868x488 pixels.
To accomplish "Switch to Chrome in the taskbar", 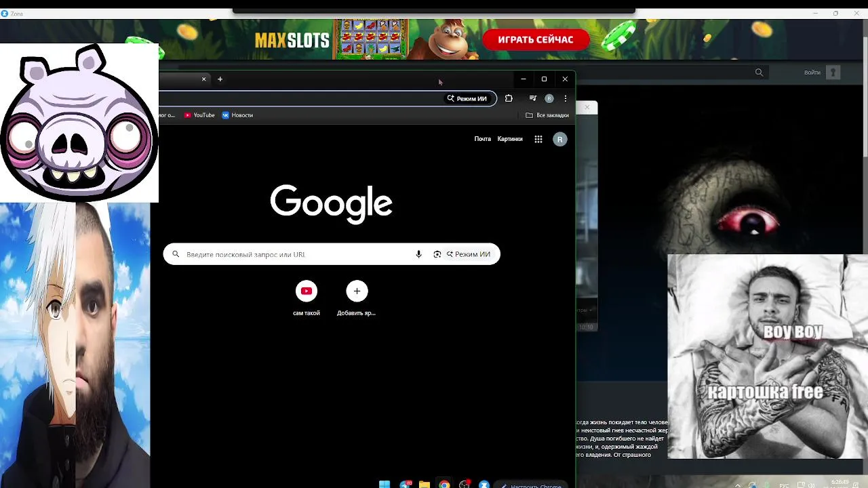I will click(x=444, y=484).
